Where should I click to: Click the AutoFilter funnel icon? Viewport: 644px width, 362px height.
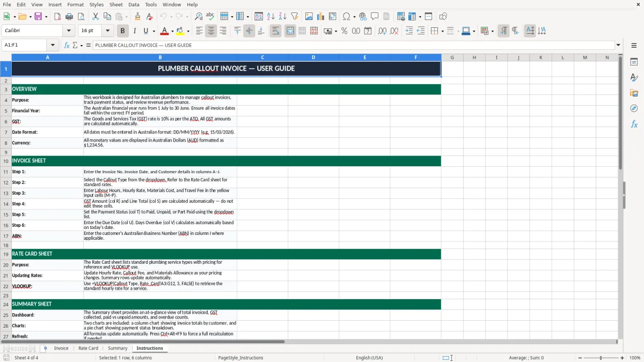[x=294, y=17]
